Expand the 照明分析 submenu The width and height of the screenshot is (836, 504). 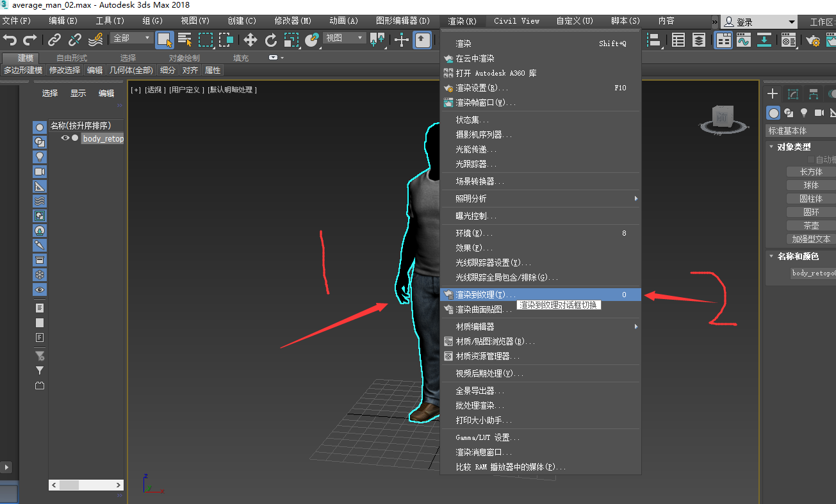[541, 199]
